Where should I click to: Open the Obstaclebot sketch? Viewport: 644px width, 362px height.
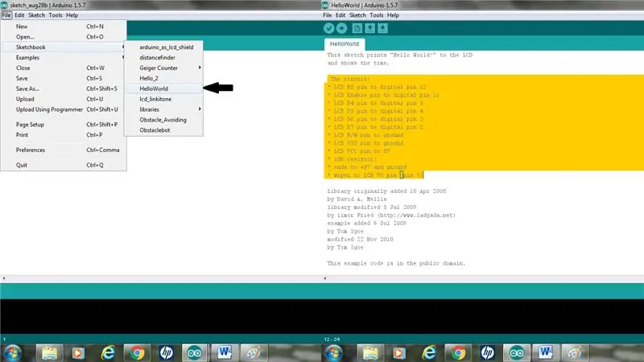click(x=163, y=130)
